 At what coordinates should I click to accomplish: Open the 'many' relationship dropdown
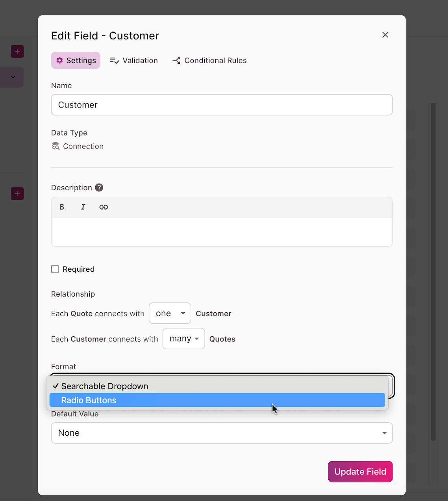[x=184, y=339]
